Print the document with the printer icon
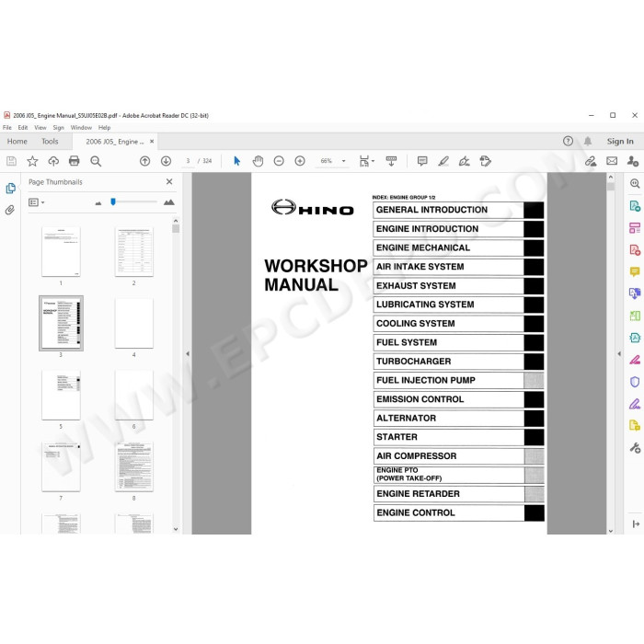 pos(75,161)
